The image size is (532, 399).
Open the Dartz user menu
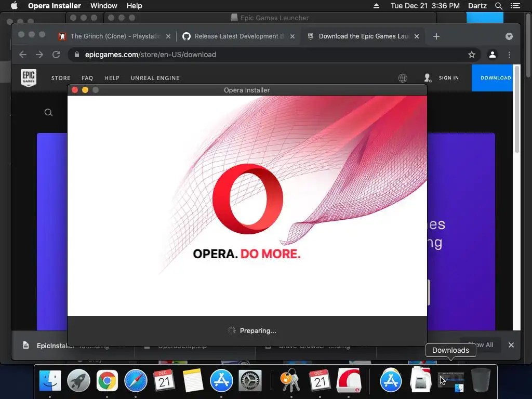477,6
